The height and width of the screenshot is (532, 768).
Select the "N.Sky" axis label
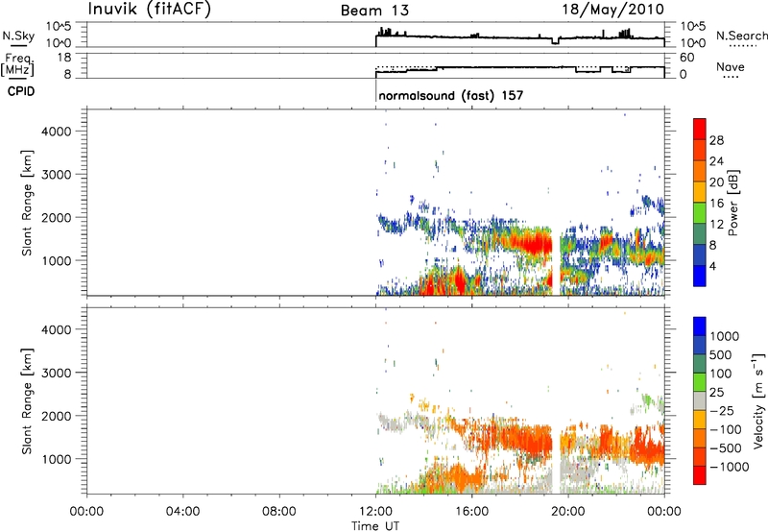pos(18,36)
